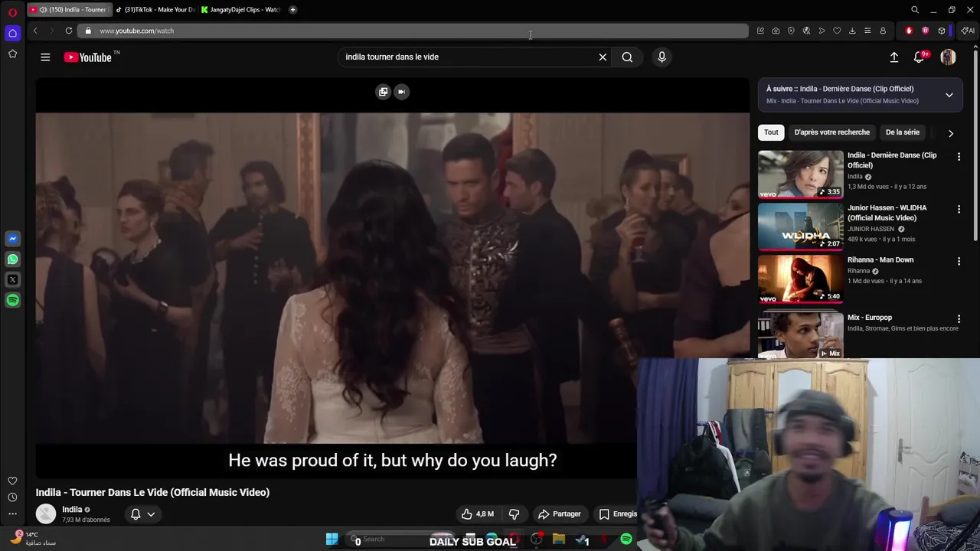
Task: Go back in browser history
Action: pos(35,31)
